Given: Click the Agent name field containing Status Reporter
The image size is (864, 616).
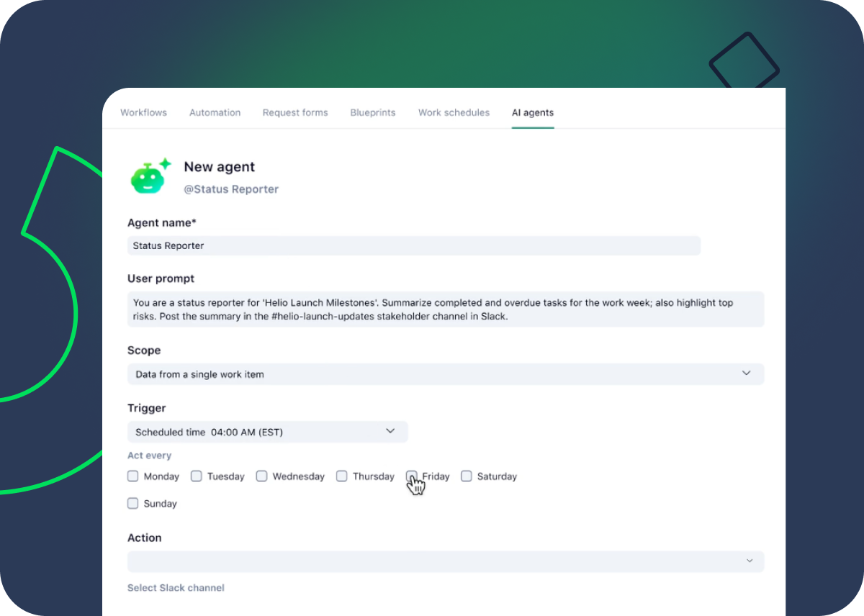Looking at the screenshot, I should [x=414, y=245].
